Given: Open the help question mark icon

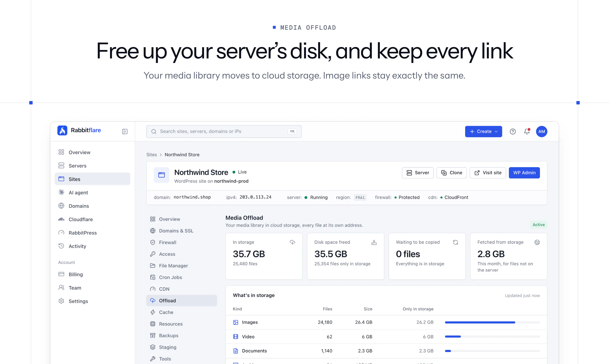Looking at the screenshot, I should tap(512, 131).
